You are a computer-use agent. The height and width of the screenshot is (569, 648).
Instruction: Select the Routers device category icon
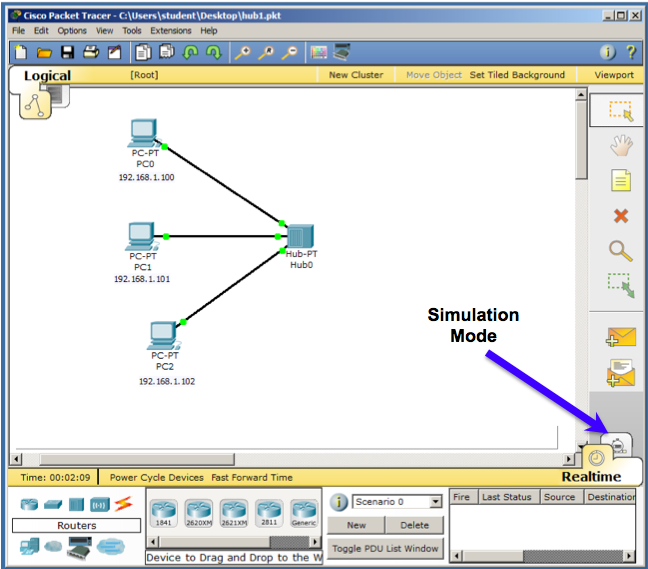coord(29,505)
